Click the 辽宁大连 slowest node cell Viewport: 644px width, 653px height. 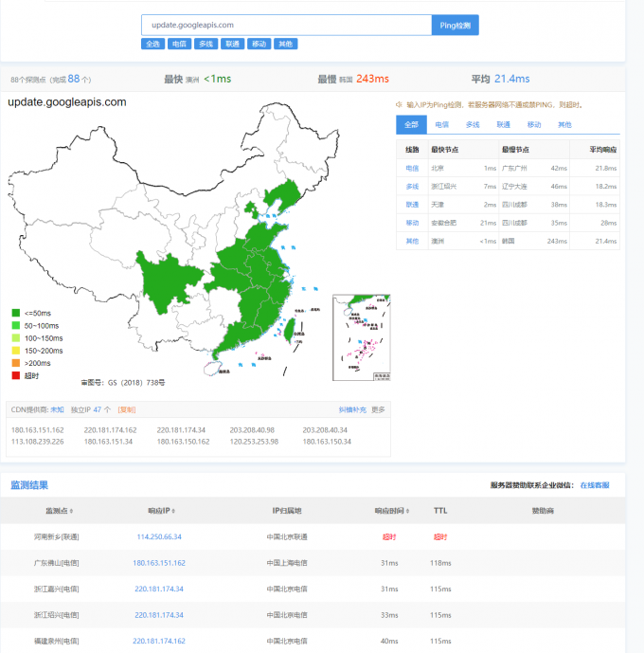[514, 187]
